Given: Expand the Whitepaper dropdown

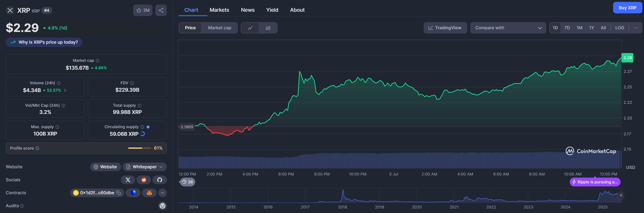Looking at the screenshot, I should (144, 167).
